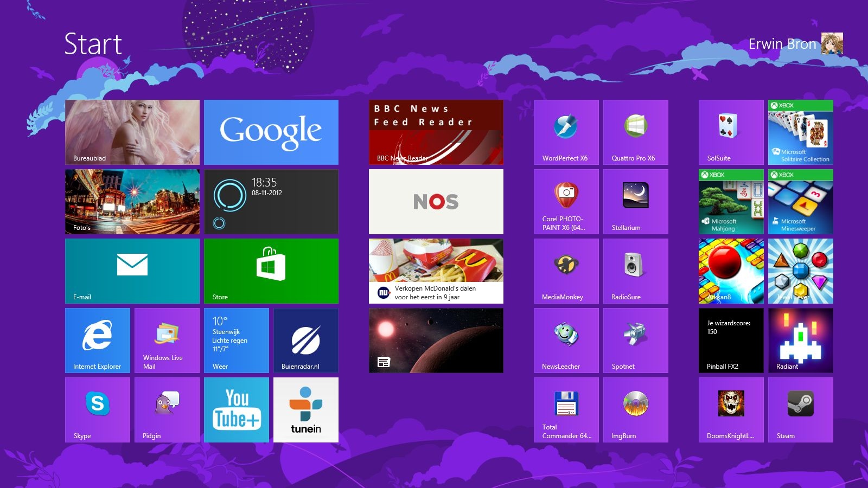The height and width of the screenshot is (488, 868).
Task: Open the Foto's photo tile
Action: (x=132, y=202)
